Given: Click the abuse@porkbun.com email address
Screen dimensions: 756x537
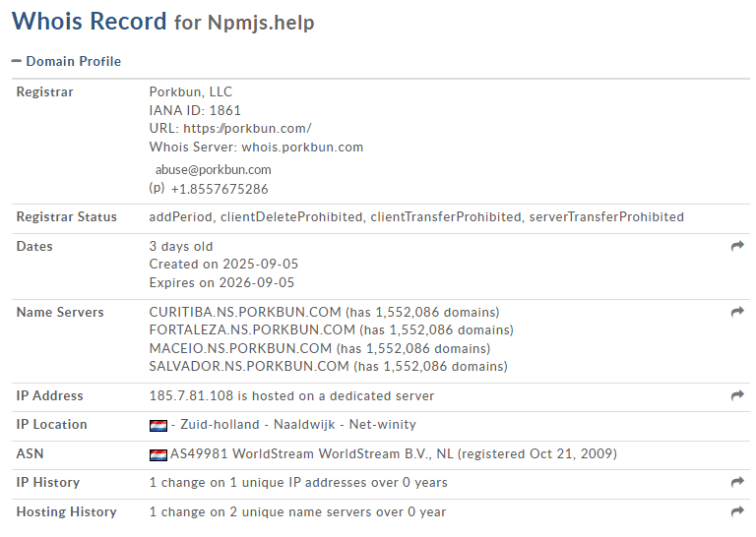Looking at the screenshot, I should [214, 169].
